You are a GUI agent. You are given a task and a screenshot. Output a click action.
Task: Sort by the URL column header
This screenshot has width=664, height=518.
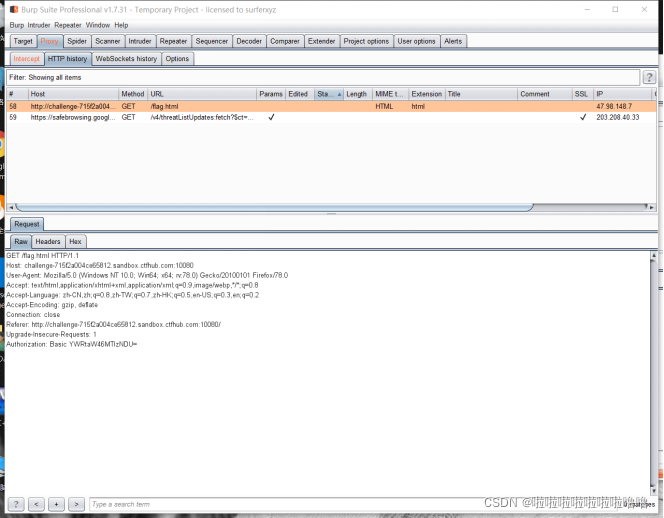pos(202,94)
